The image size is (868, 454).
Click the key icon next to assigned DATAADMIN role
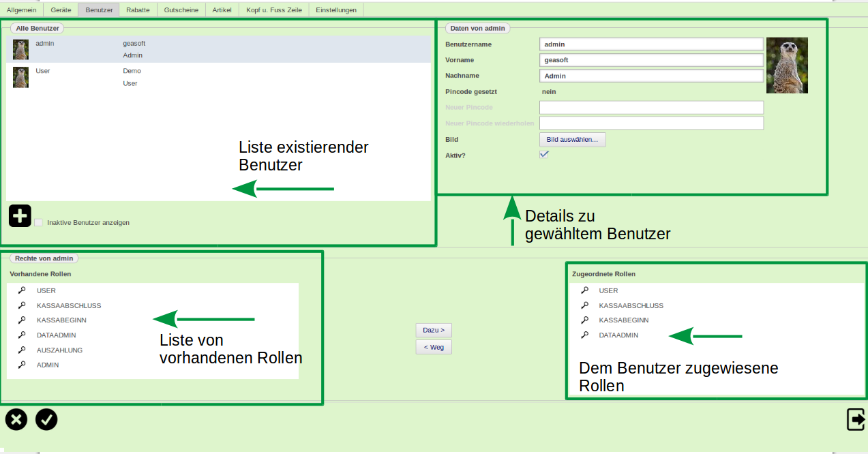tap(584, 335)
